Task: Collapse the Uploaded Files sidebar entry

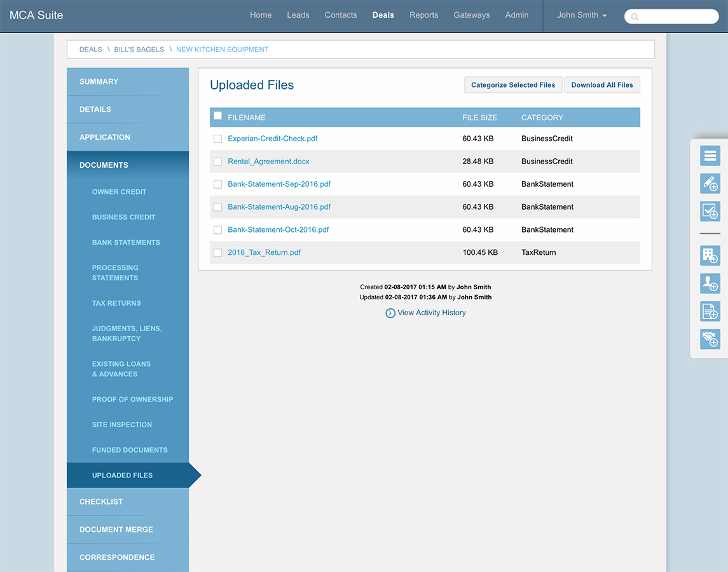Action: 121,475
